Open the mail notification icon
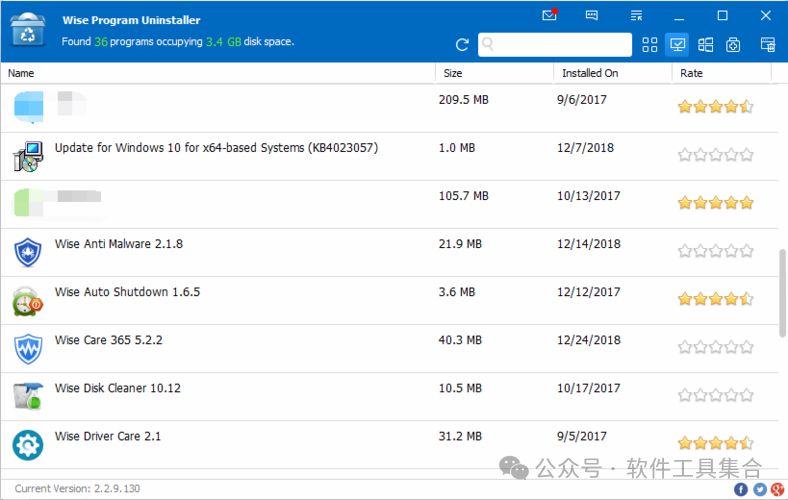The image size is (788, 500). (550, 15)
